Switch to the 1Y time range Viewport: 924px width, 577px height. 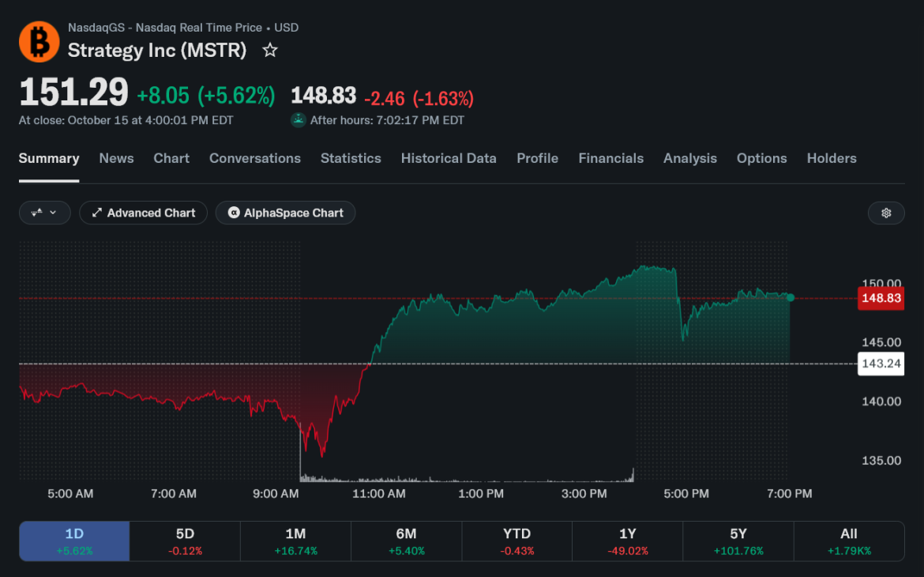(x=628, y=541)
